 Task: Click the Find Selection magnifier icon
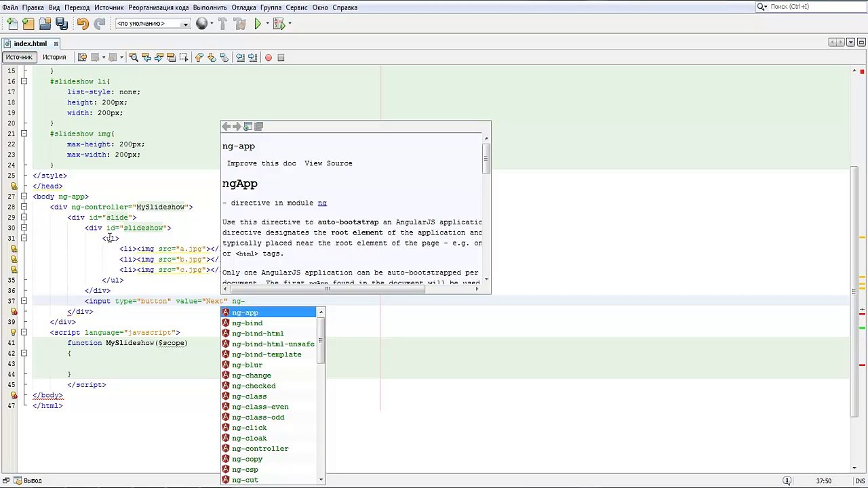click(x=134, y=58)
